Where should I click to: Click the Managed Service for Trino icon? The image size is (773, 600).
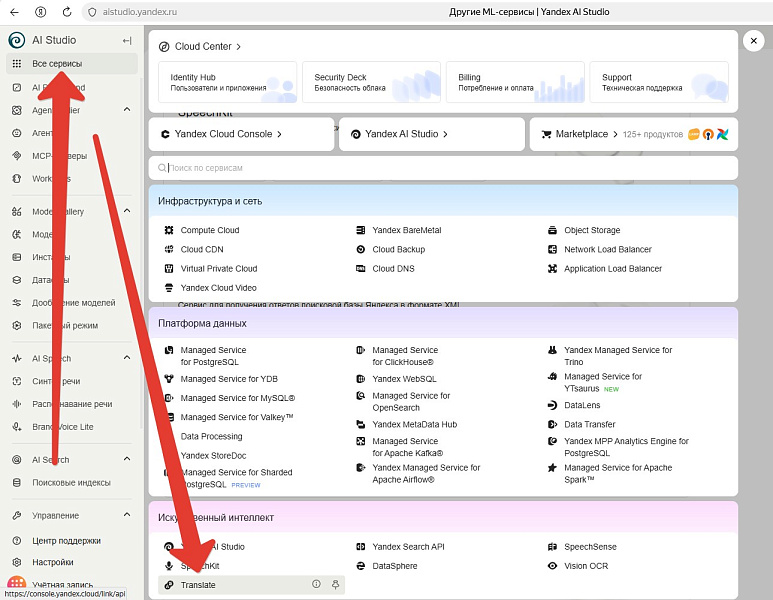(x=553, y=350)
